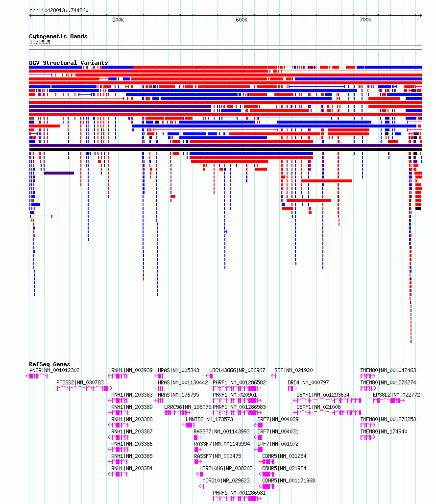Select CDHR5|NM_021924 transcript label
Viewport: 436px width, 504px height.
(x=284, y=468)
